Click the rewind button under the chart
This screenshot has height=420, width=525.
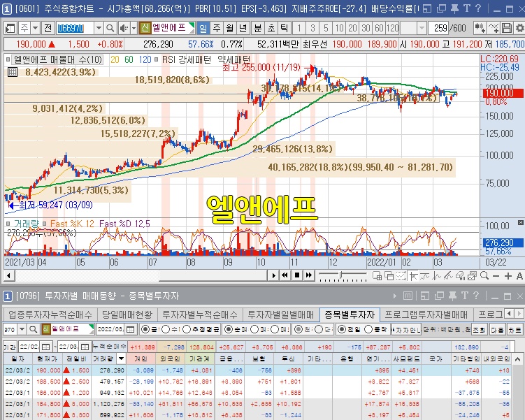point(285,275)
